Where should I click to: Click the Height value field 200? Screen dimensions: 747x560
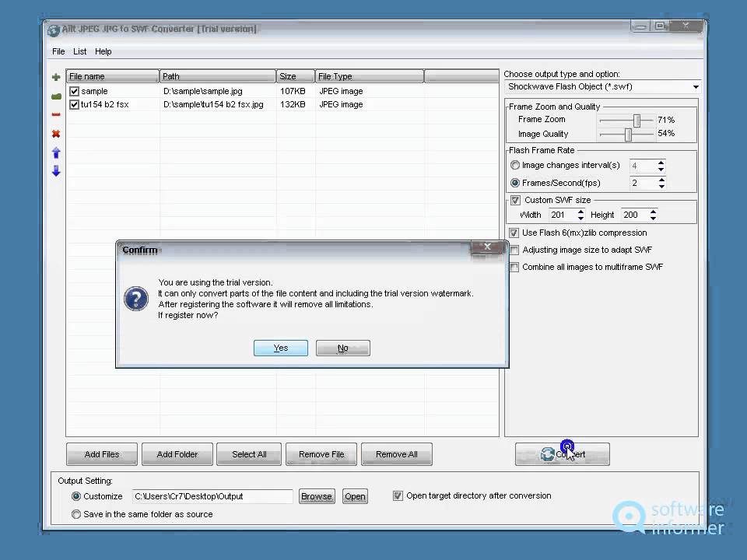(x=635, y=215)
